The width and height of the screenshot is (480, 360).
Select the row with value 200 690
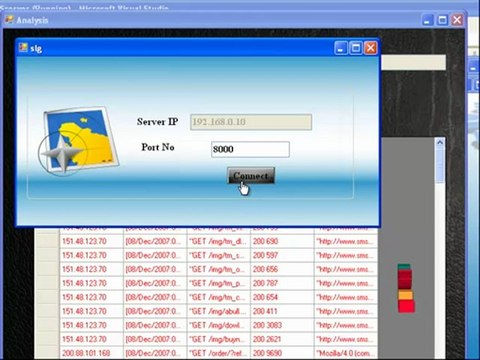pyautogui.click(x=207, y=241)
